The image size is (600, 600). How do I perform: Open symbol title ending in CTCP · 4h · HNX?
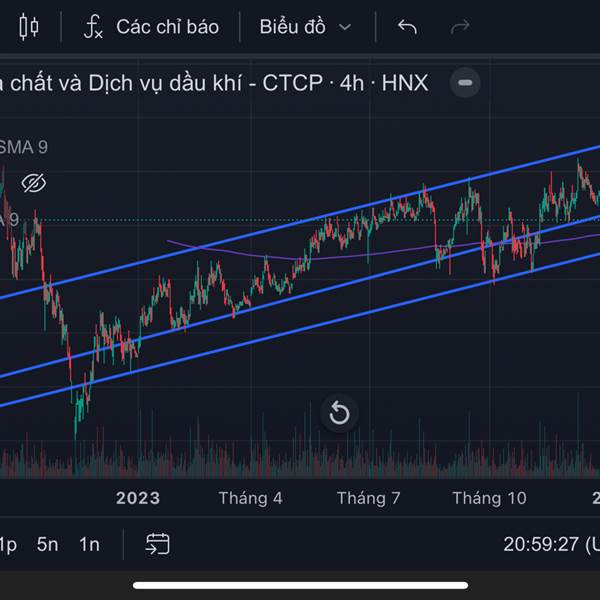pyautogui.click(x=214, y=83)
